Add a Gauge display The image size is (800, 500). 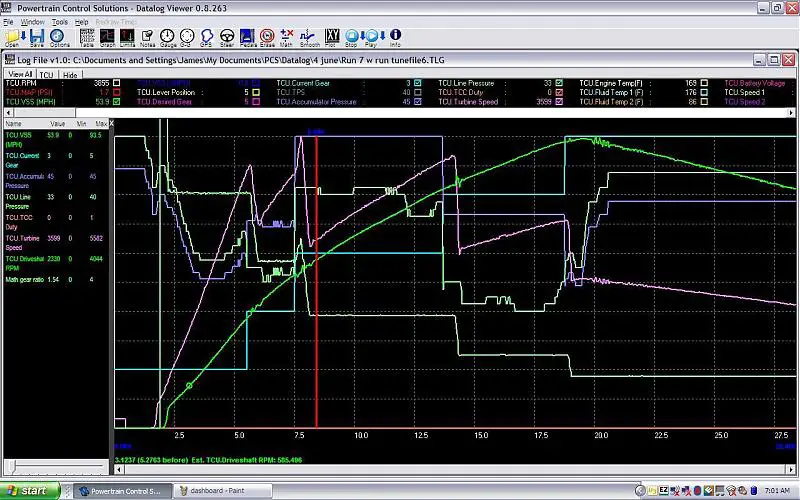(167, 37)
